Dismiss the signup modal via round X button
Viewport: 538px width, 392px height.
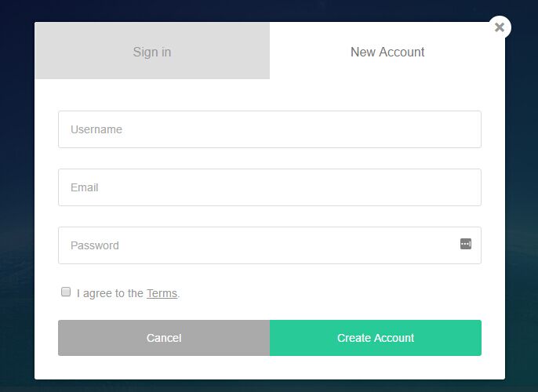500,27
